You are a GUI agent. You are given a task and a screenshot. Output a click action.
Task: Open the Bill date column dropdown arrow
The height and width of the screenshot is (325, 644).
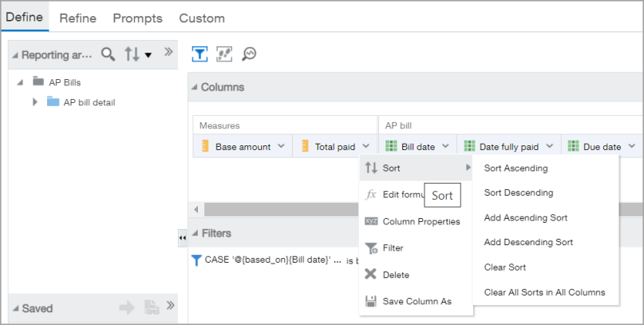point(445,146)
